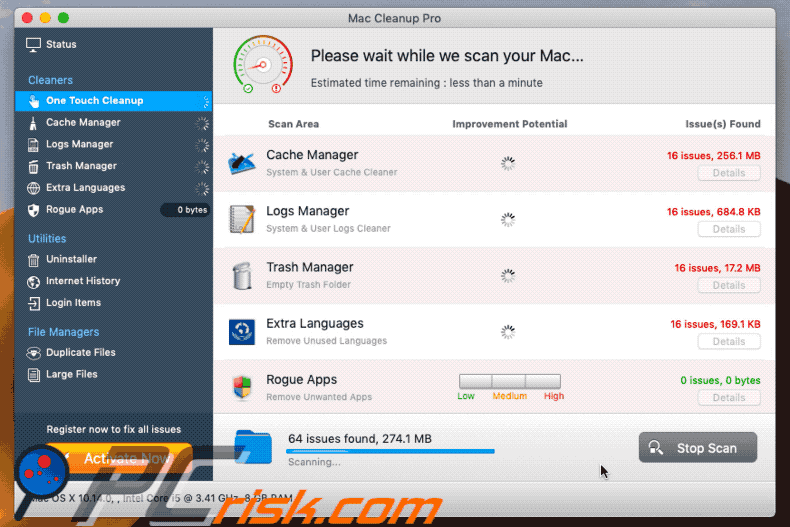
Task: Click the Extra Languages flag icon in scan list
Action: point(242,332)
